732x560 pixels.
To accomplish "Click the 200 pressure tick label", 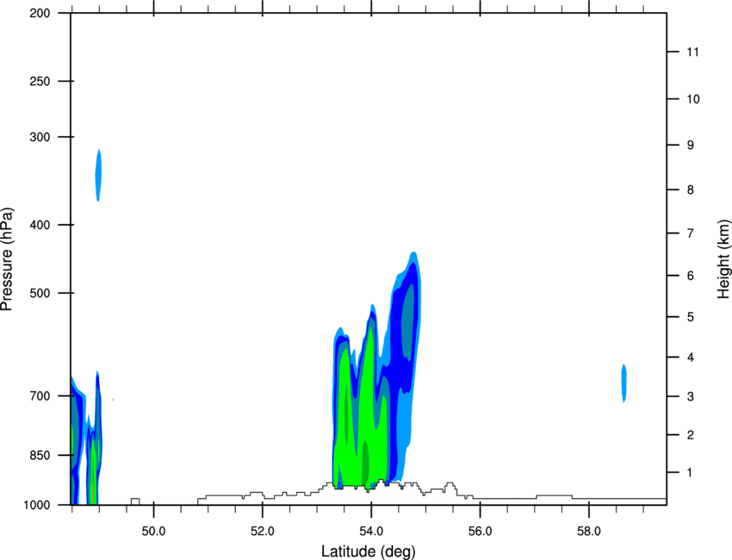I will coord(40,14).
